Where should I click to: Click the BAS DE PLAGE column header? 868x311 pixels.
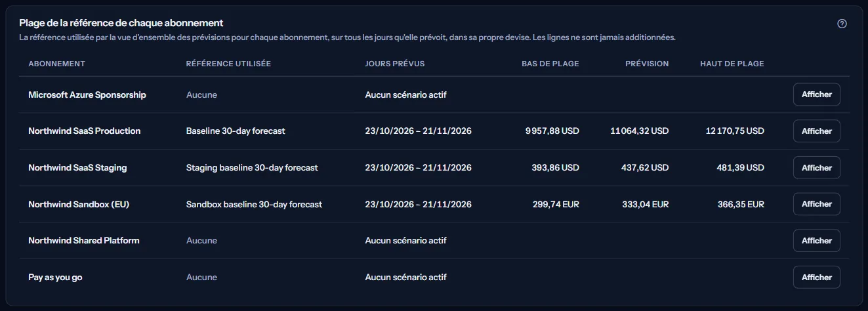click(550, 64)
